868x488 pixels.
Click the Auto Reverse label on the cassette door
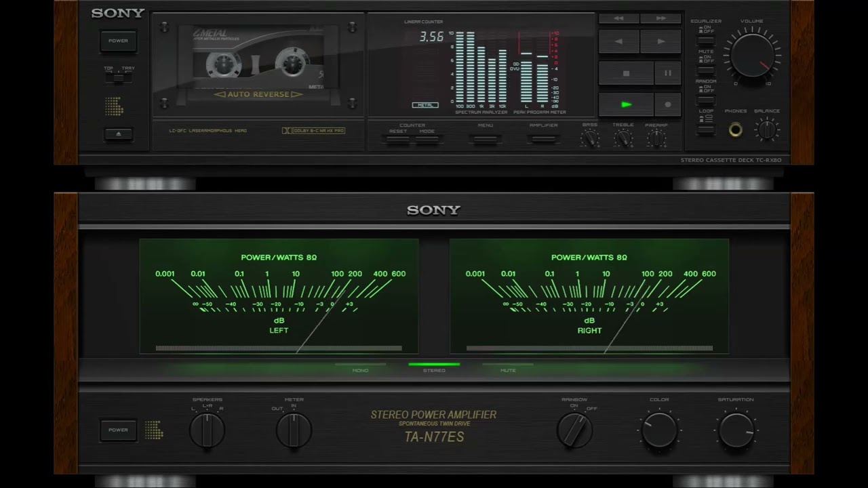258,94
